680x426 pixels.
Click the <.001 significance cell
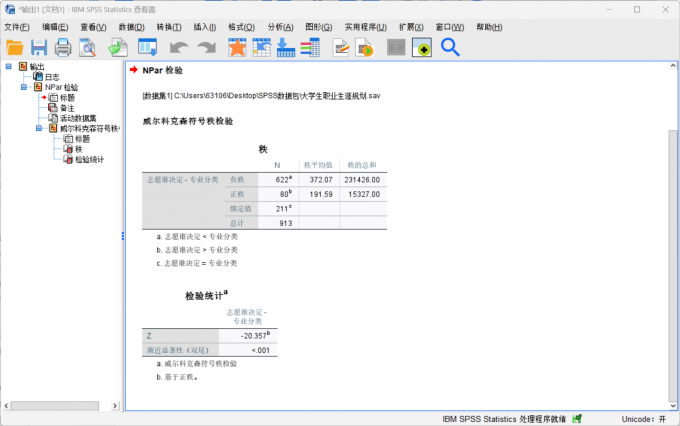[x=248, y=350]
